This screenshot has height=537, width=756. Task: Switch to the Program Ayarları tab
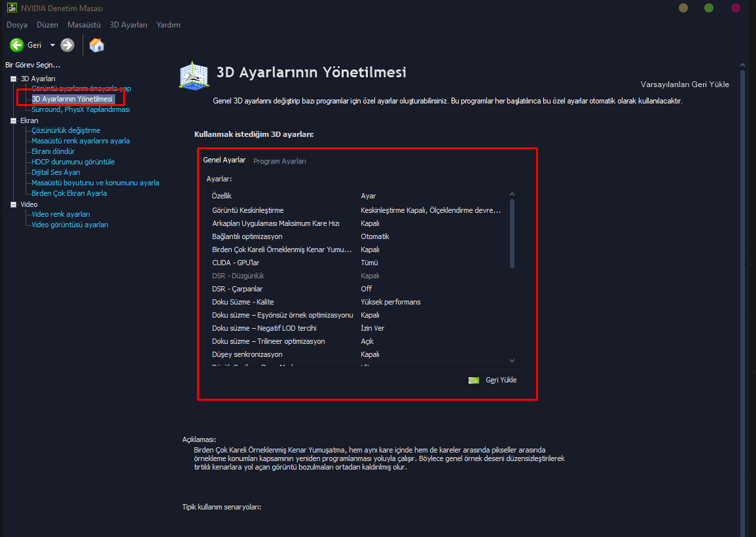tap(279, 161)
